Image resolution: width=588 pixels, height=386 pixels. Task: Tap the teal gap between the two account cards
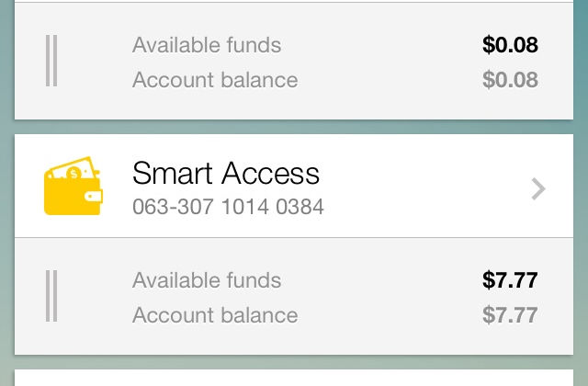[x=294, y=127]
